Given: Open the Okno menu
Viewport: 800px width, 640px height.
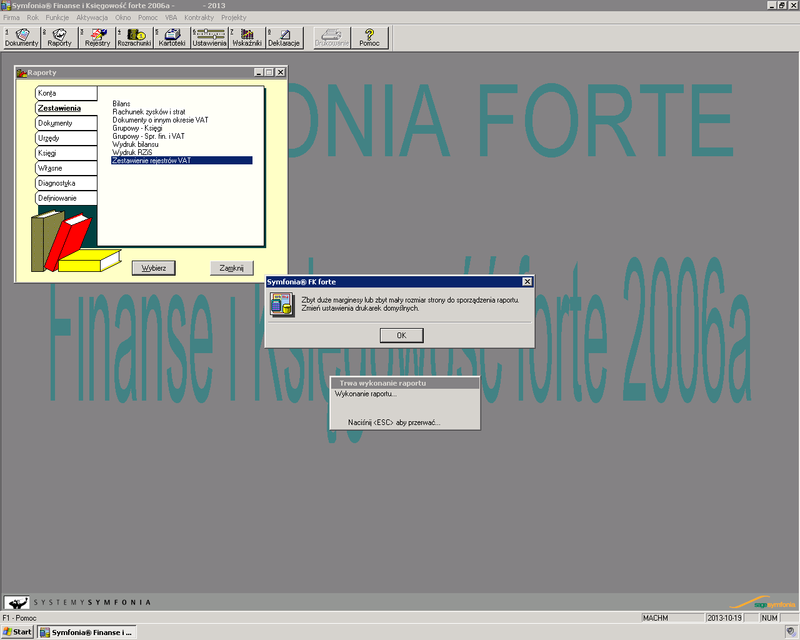Looking at the screenshot, I should point(123,17).
